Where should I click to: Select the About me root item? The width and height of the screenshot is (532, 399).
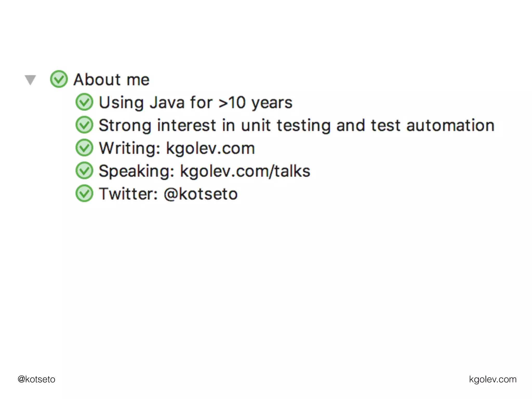pos(111,79)
